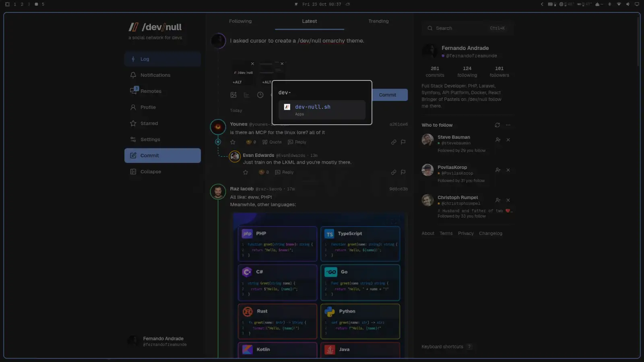644x362 pixels.
Task: Open Keyboard shortcuts help
Action: click(x=447, y=347)
